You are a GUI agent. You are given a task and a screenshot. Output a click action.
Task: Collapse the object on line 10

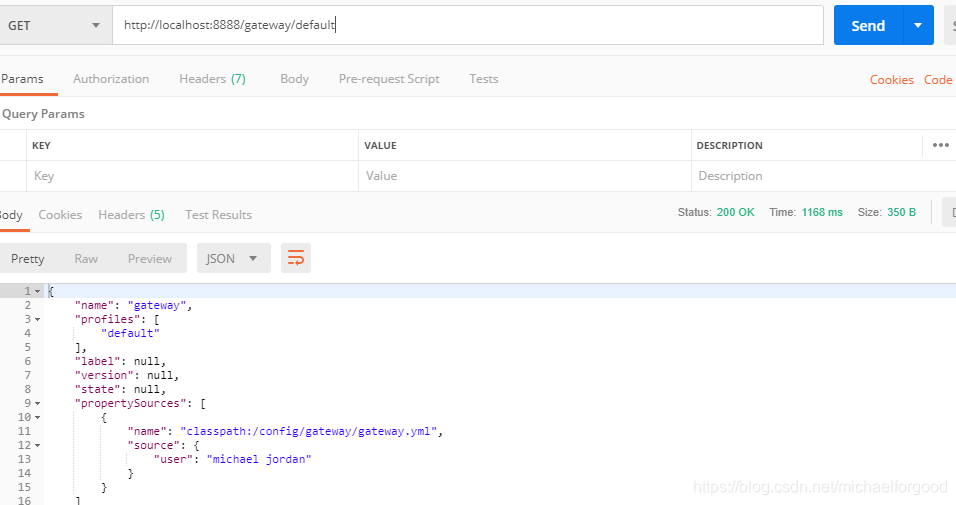38,418
